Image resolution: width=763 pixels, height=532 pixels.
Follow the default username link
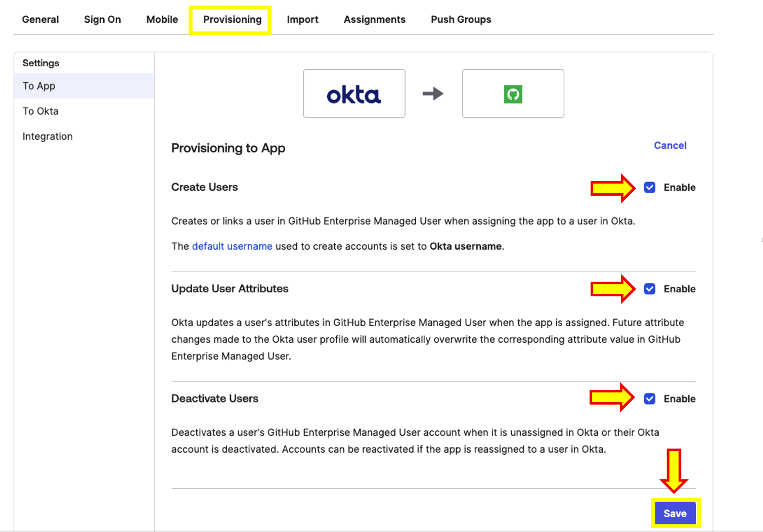point(232,246)
